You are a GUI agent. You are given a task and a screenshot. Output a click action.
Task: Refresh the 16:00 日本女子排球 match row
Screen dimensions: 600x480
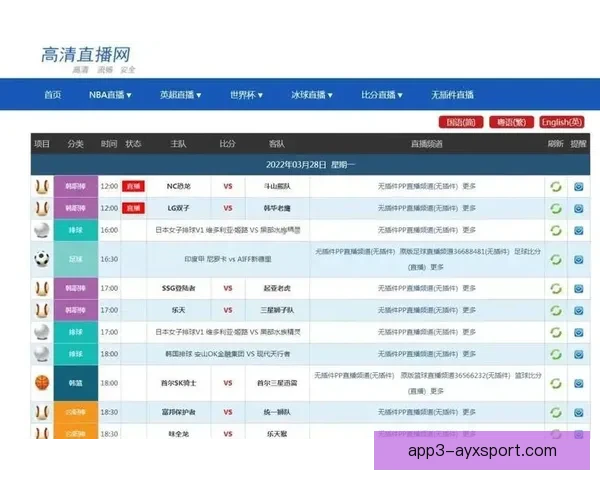[x=556, y=230]
